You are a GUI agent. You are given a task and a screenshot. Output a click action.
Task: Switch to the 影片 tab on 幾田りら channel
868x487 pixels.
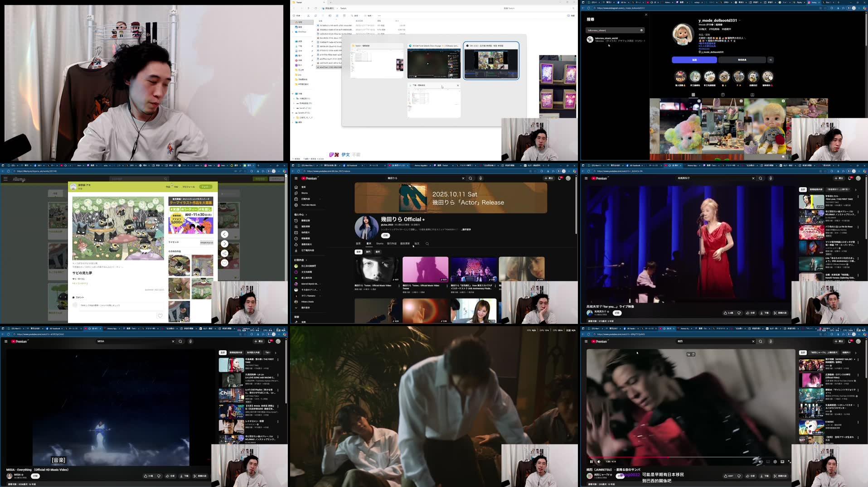tap(368, 243)
